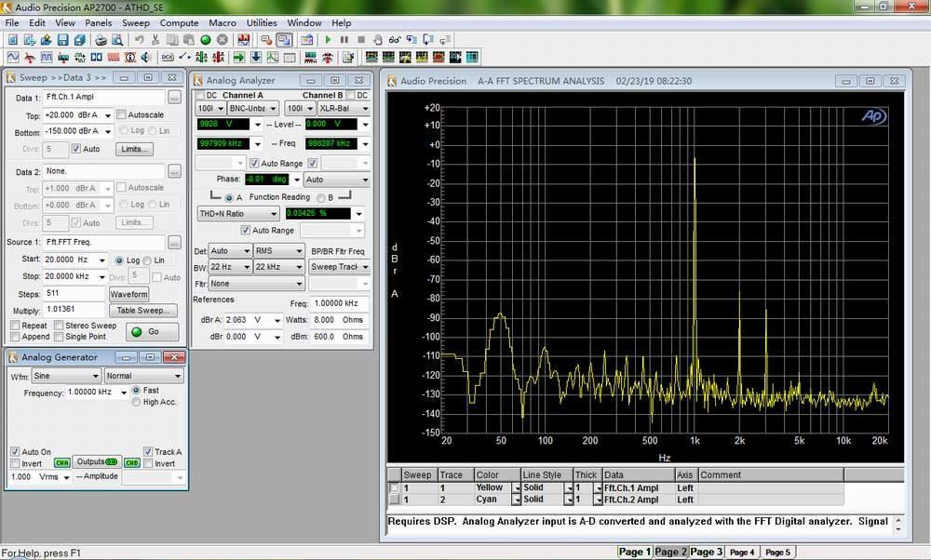
Task: Click the speaker Headphone/Speaker panel icon
Action: pyautogui.click(x=146, y=57)
